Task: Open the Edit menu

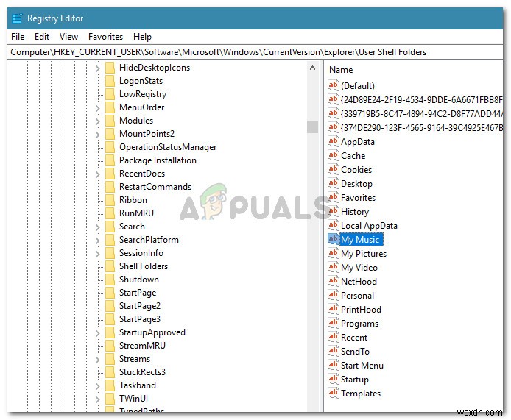Action: click(42, 37)
